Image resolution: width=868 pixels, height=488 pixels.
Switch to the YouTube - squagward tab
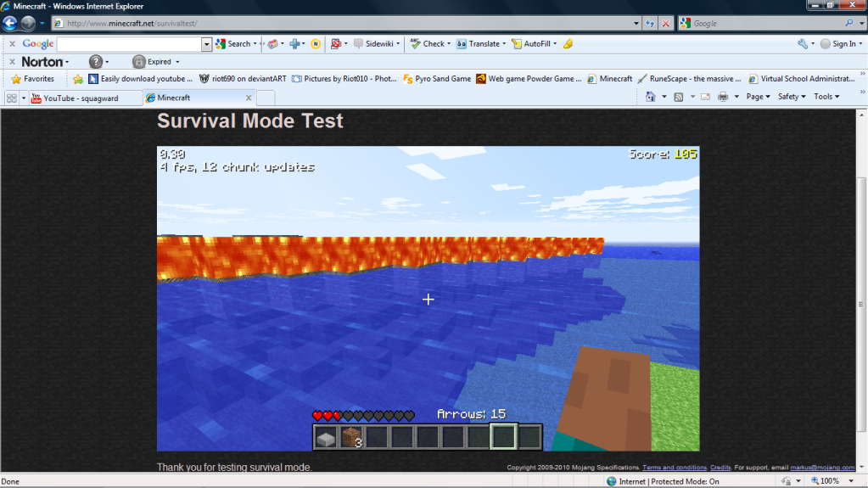[x=81, y=98]
